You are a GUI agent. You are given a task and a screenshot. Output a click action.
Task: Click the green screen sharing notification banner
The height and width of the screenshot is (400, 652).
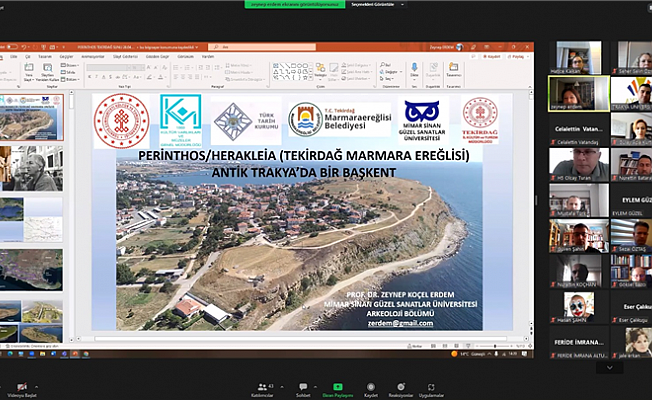point(288,4)
